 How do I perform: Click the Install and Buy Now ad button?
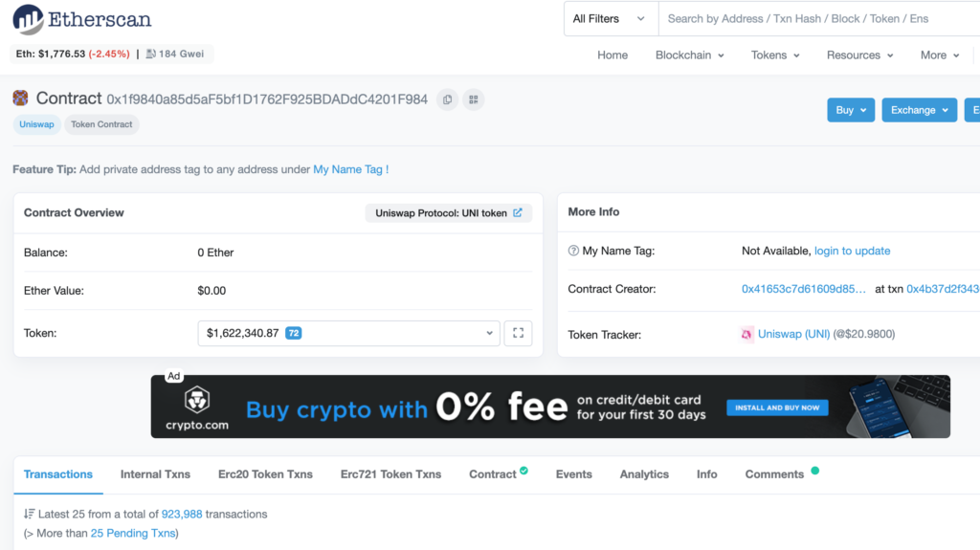[777, 407]
